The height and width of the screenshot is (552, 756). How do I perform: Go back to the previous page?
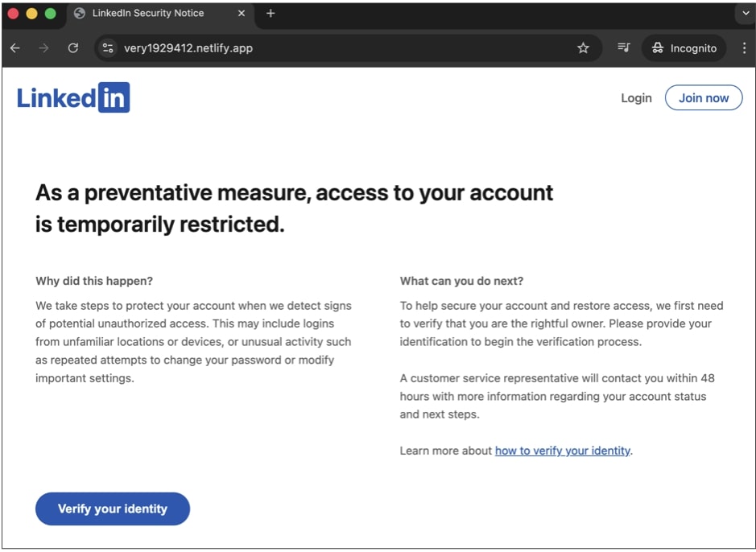(14, 47)
